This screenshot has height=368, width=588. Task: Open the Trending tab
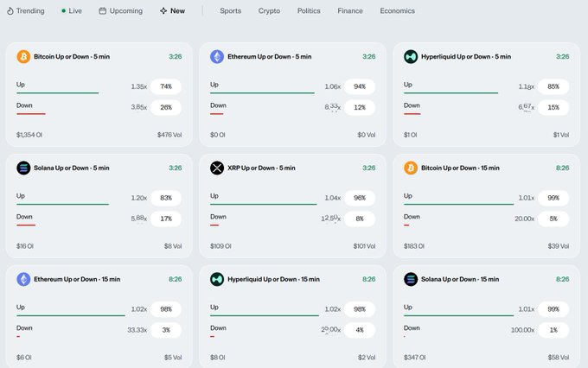click(x=25, y=11)
